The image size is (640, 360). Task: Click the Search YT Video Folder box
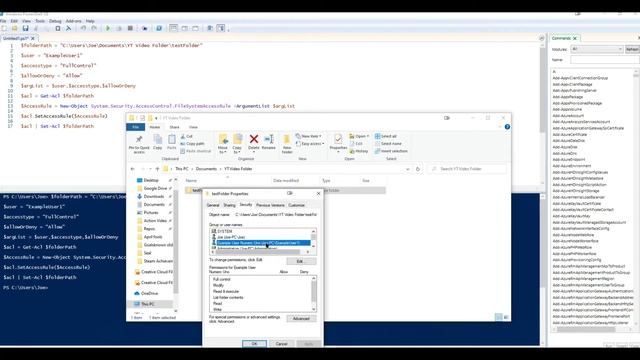[x=467, y=169]
